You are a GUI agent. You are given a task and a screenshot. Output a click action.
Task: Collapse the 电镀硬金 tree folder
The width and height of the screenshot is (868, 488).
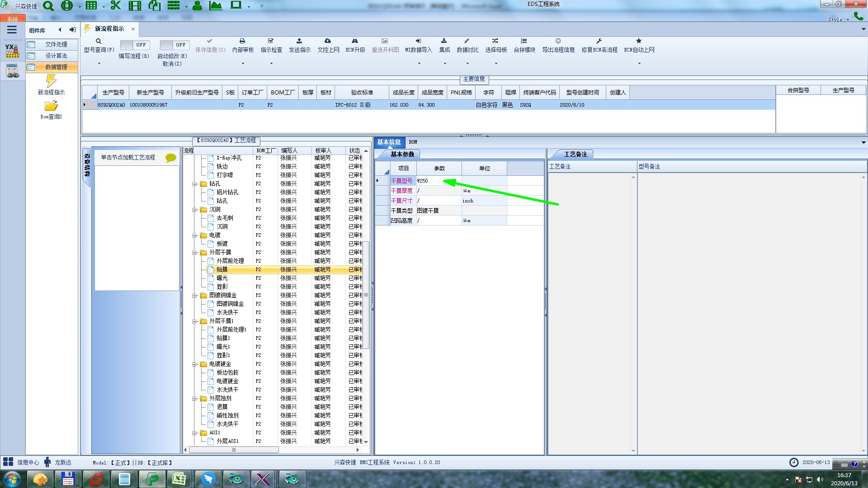click(195, 364)
